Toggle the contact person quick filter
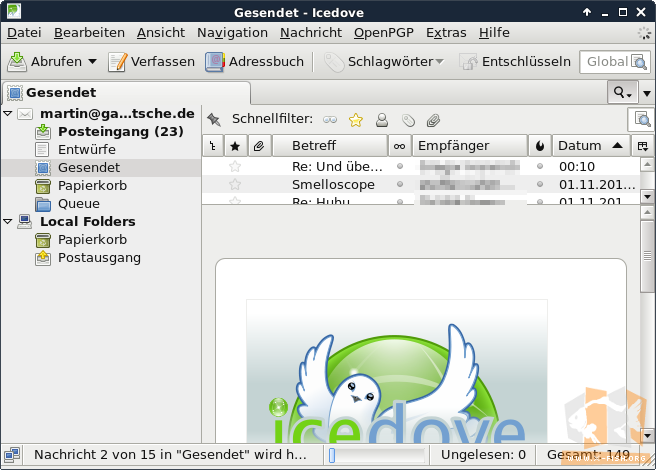Image resolution: width=656 pixels, height=470 pixels. pos(382,120)
